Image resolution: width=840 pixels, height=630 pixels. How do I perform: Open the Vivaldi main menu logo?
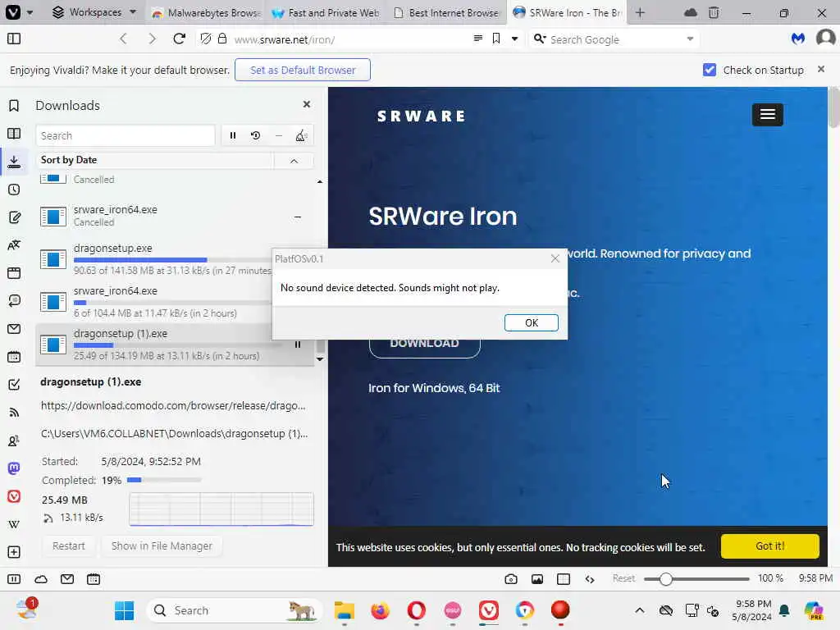click(x=13, y=11)
